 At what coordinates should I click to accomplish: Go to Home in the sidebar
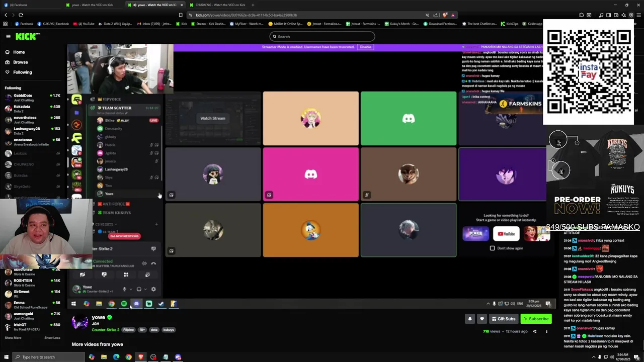[19, 52]
